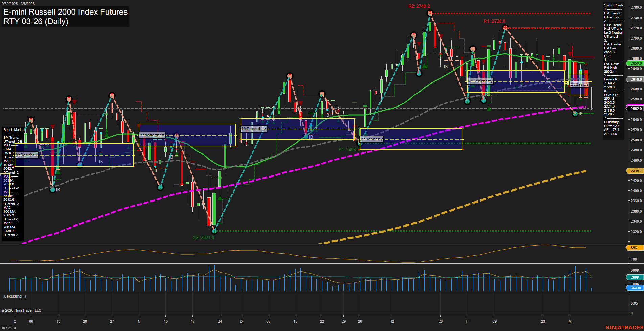Click the teal swing low pivot marker near S2: 2321.0
The width and height of the screenshot is (644, 331).
coord(214,231)
